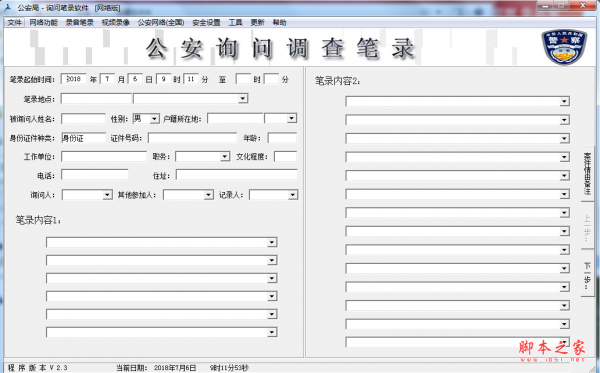Click the end hour field after 至
This screenshot has height=373, width=600.
coord(243,79)
